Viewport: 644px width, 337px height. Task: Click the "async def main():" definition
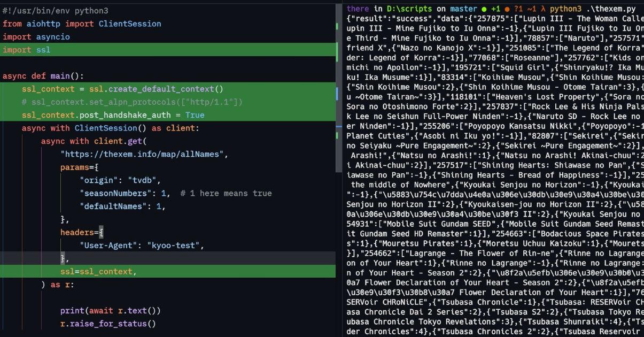pos(43,76)
